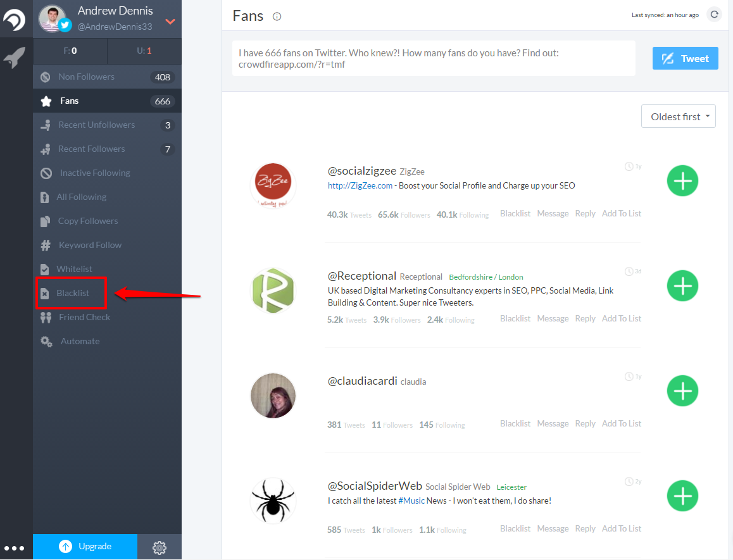Click the Recent Followers icon
The width and height of the screenshot is (733, 560).
46,149
